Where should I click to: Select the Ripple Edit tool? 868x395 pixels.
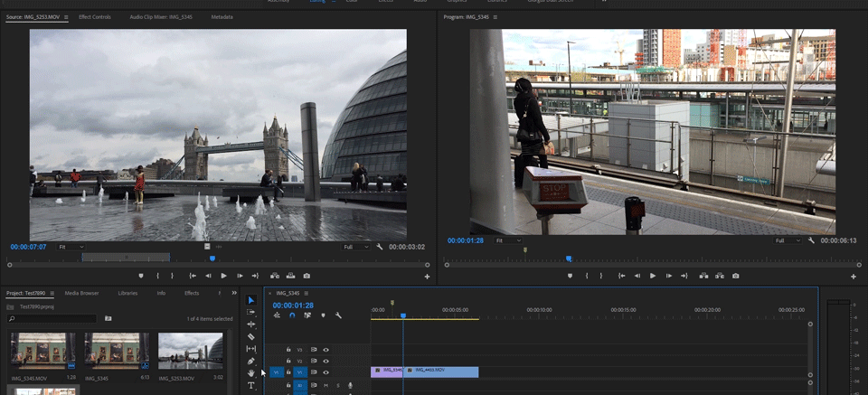250,324
